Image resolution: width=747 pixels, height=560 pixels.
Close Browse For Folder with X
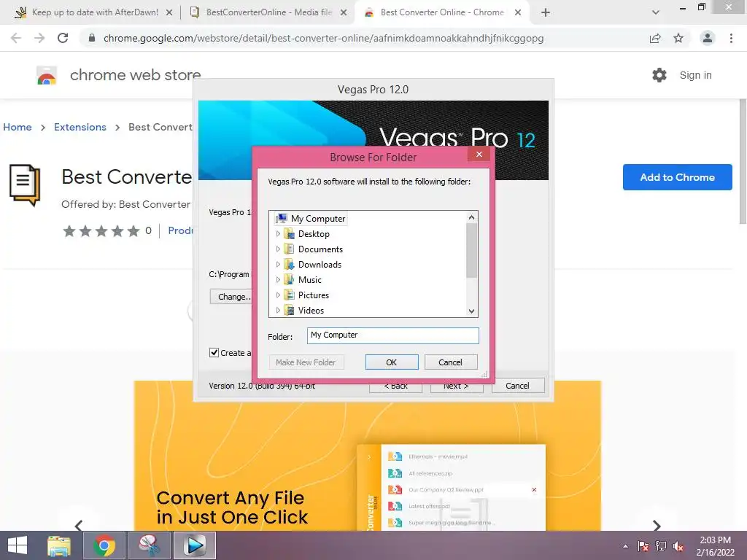[x=479, y=155]
